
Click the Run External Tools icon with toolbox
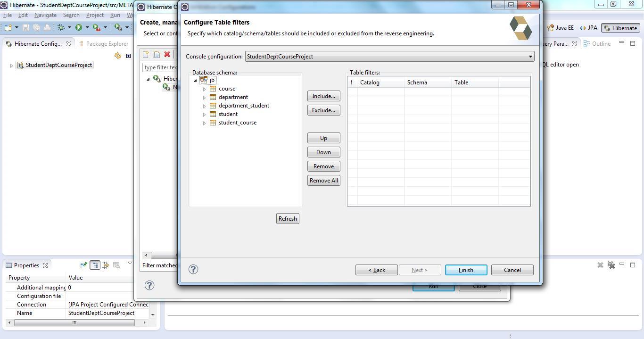click(97, 27)
